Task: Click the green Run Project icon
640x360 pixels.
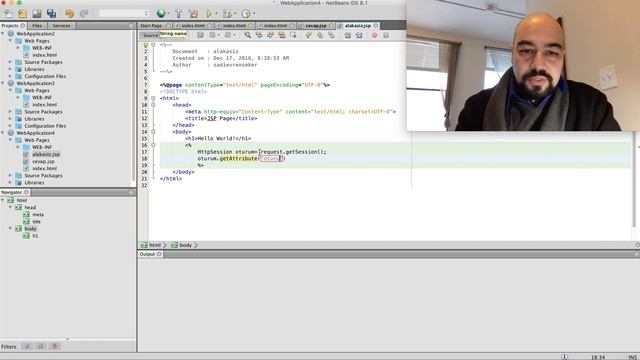Action: pos(209,13)
